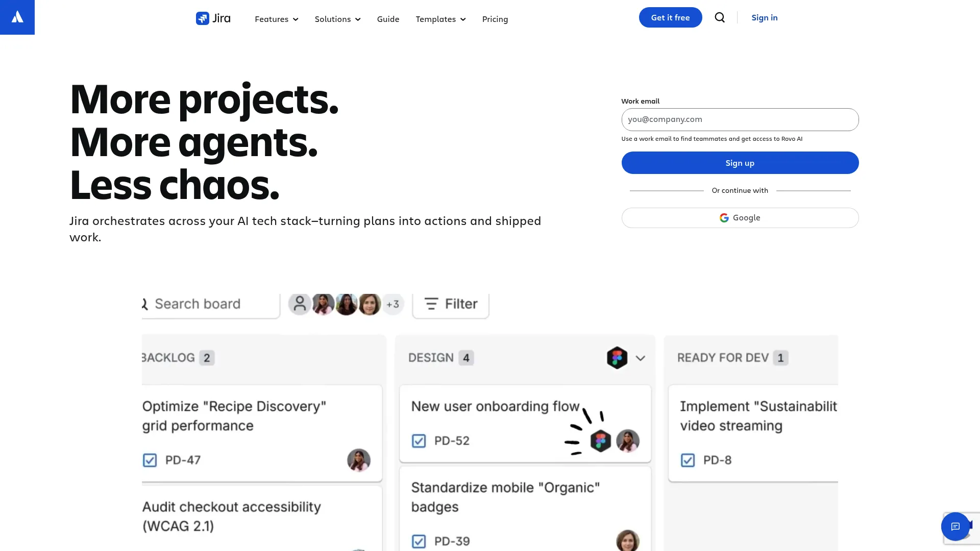The image size is (980, 551).
Task: Toggle the PD-8 task checkbox
Action: [688, 460]
